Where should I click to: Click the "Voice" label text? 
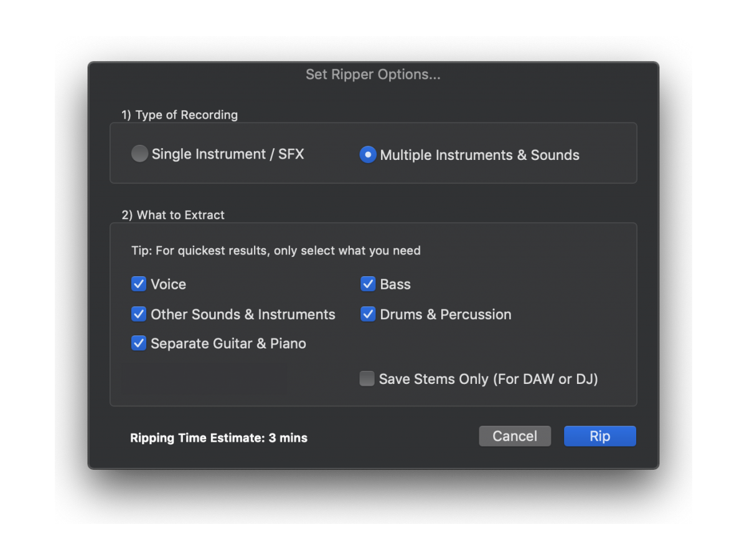(x=168, y=284)
